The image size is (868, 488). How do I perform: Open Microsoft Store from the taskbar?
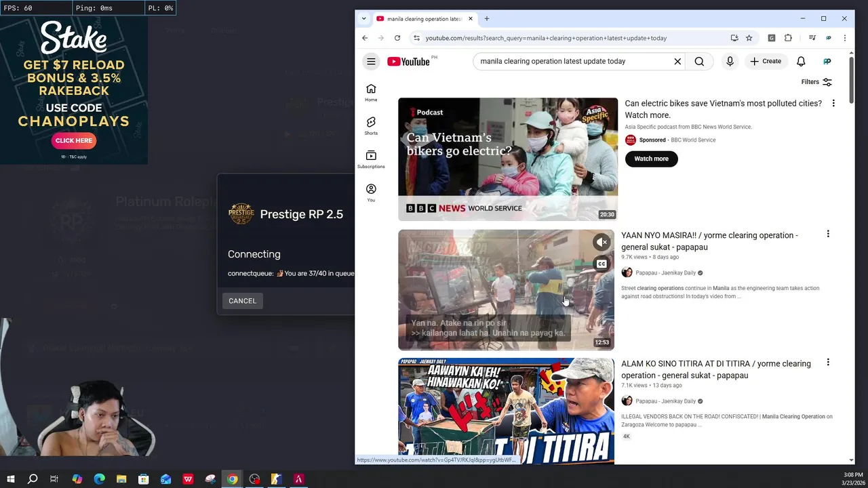(x=144, y=479)
